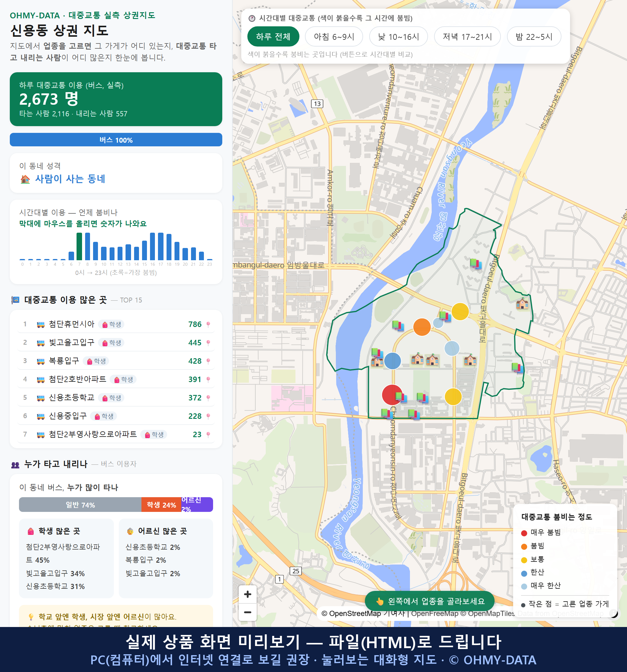Viewport: 627px width, 672px height.
Task: Click 복룡입구 2% under 어르신 많은 곳
Action: point(146,560)
